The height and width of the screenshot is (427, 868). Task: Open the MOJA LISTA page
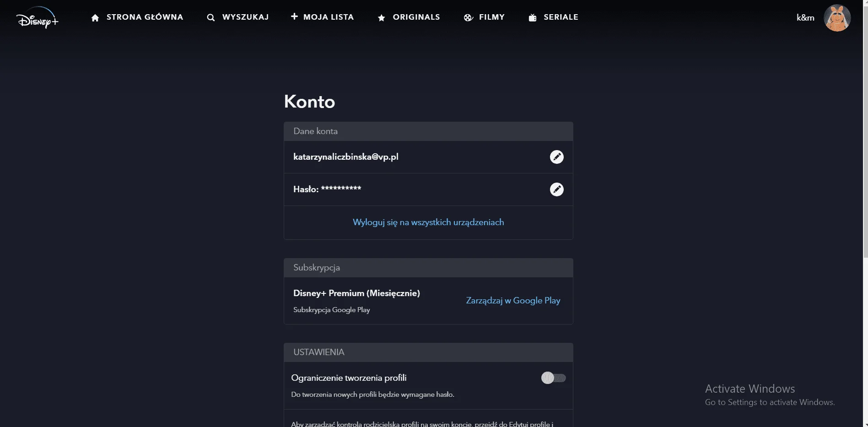click(329, 17)
